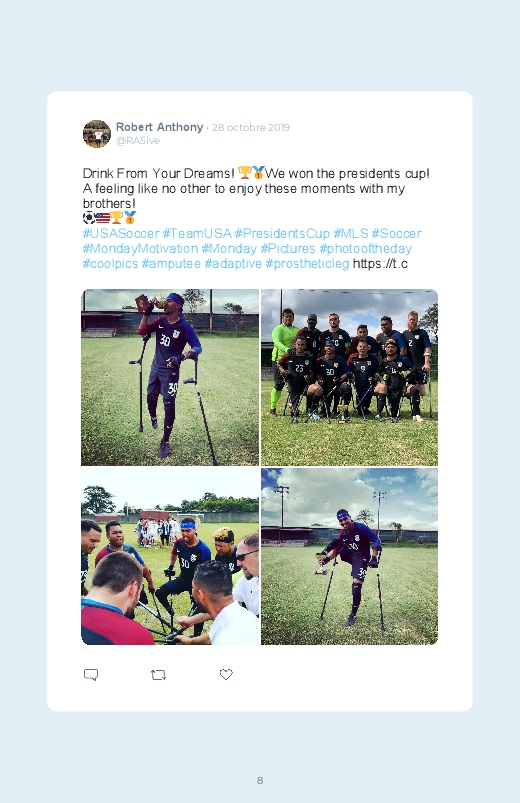Screen dimensions: 520x803
Task: Open the #TeamUSA hashtag
Action: [197, 234]
